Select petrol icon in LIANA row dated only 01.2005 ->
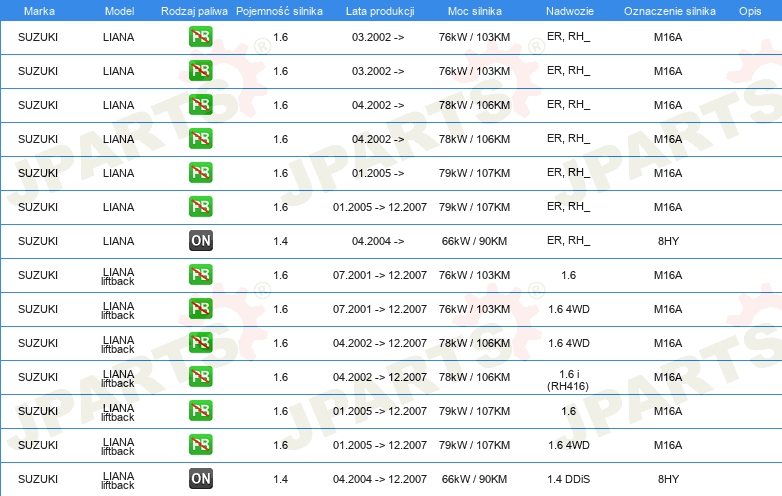The width and height of the screenshot is (782, 496). tap(201, 172)
